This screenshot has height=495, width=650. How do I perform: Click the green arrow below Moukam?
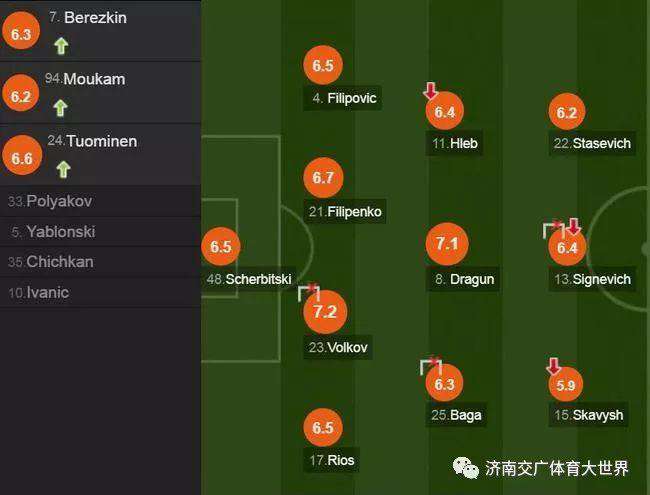click(x=61, y=107)
